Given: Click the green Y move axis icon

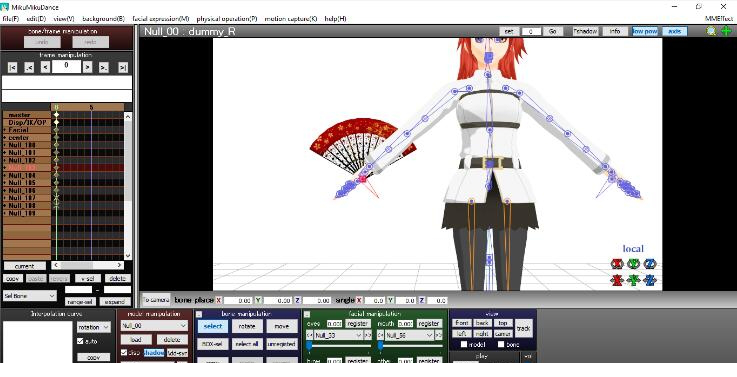Looking at the screenshot, I should 634,280.
